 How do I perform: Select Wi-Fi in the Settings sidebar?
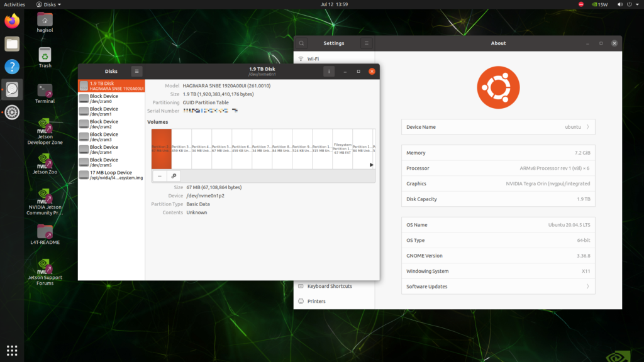[x=335, y=58]
